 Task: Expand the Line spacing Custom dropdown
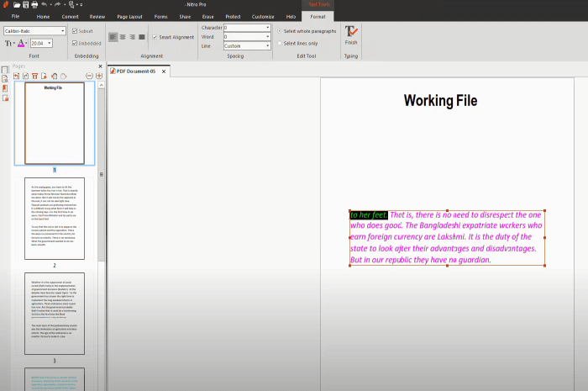pos(268,46)
